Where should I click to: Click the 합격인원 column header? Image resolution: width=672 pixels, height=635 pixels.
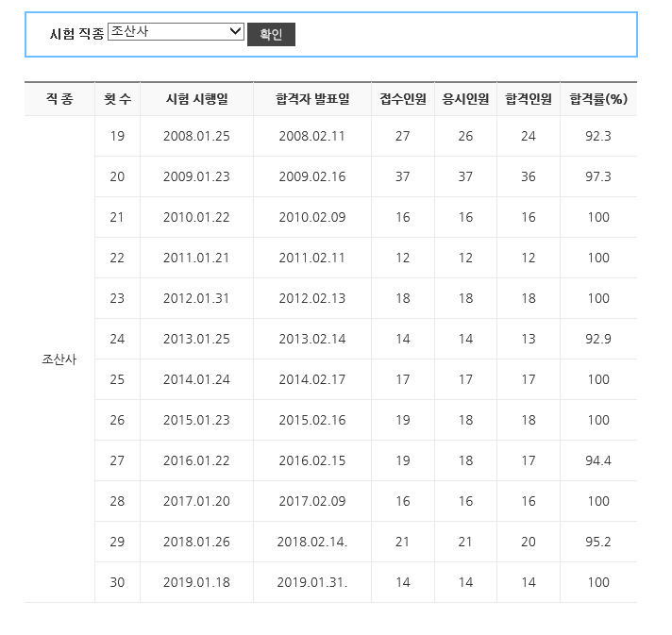point(529,99)
